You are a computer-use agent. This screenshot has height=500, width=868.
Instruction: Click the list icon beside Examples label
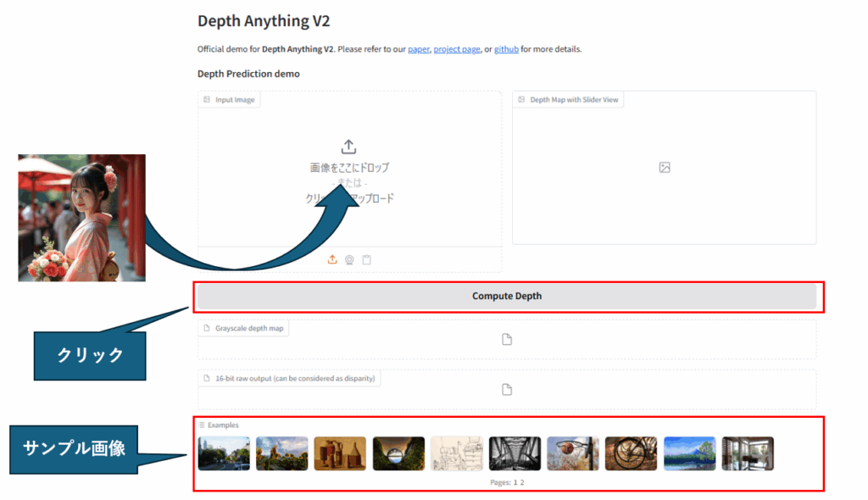pos(202,425)
